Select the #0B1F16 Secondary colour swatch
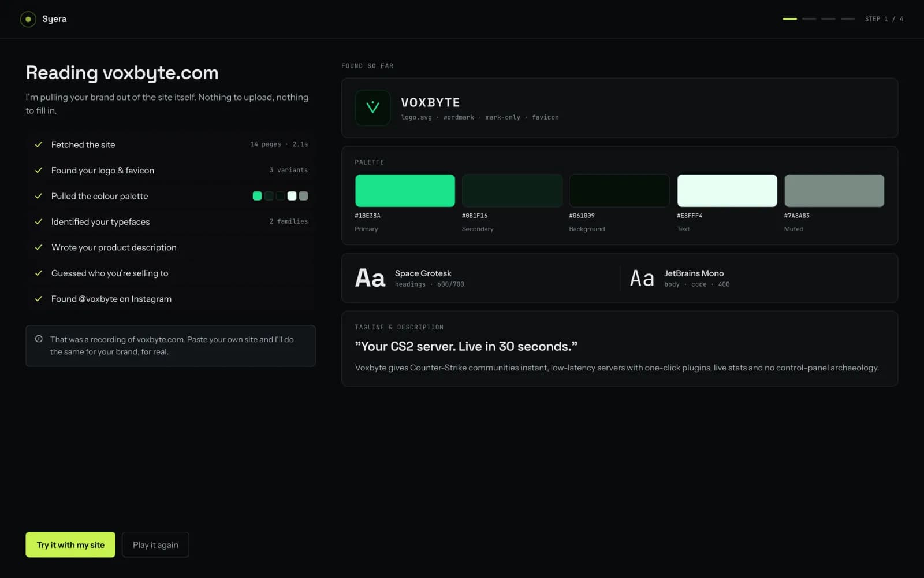The image size is (924, 578). click(x=512, y=191)
